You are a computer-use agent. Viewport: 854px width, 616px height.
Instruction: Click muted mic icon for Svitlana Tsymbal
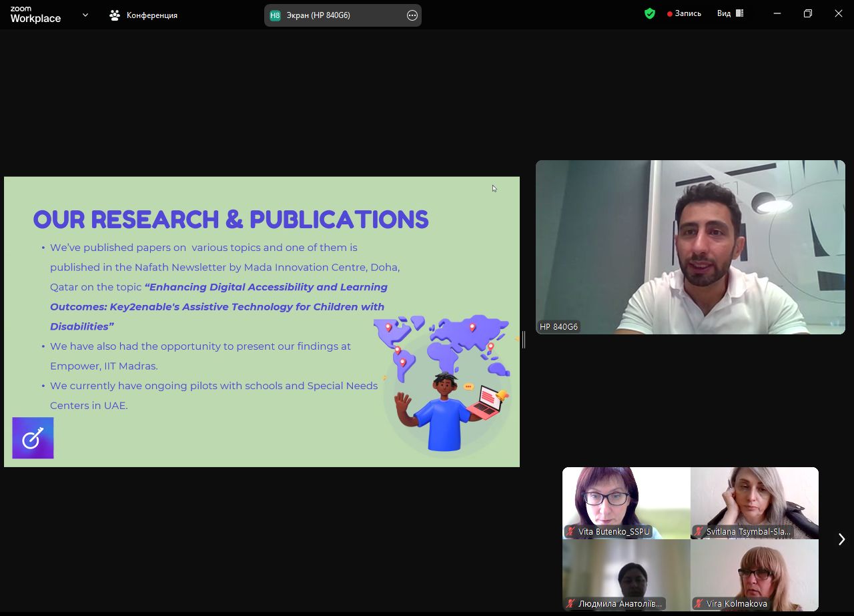click(699, 532)
